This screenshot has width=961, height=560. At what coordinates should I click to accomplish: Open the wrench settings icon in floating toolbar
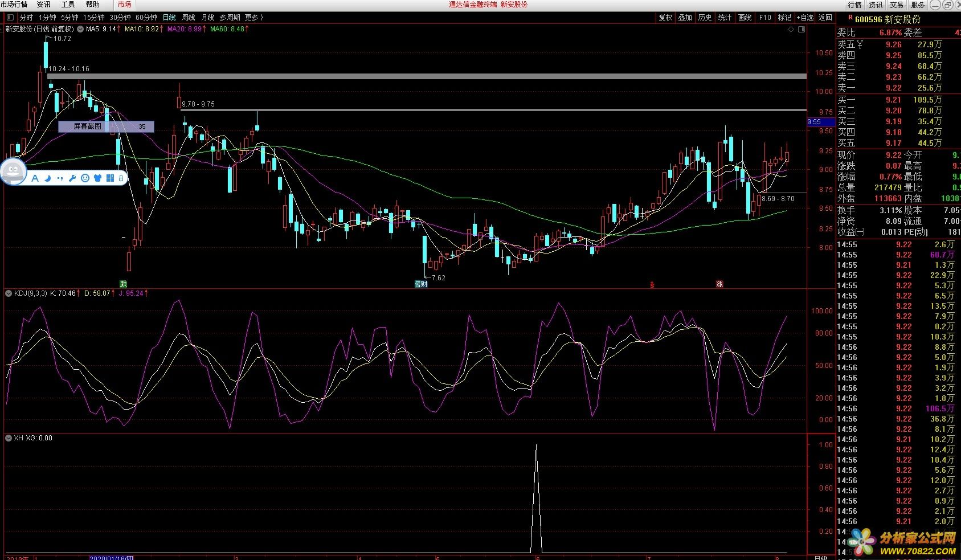[x=72, y=178]
